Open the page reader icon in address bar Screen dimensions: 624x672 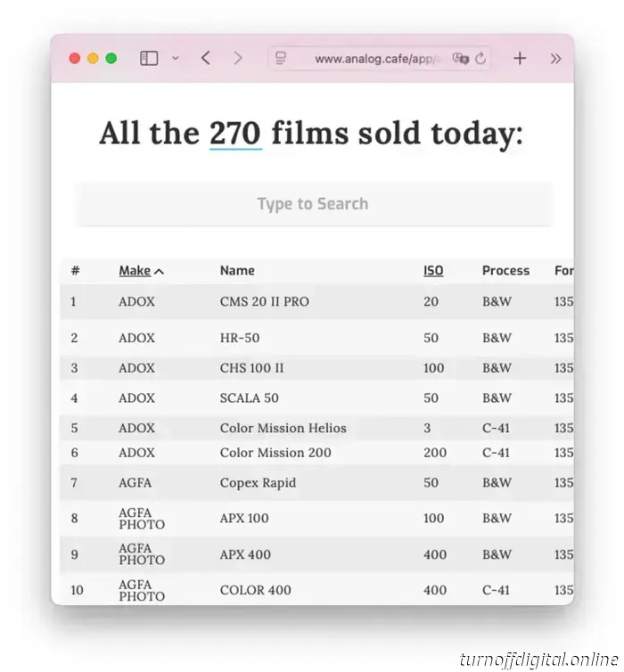[281, 58]
